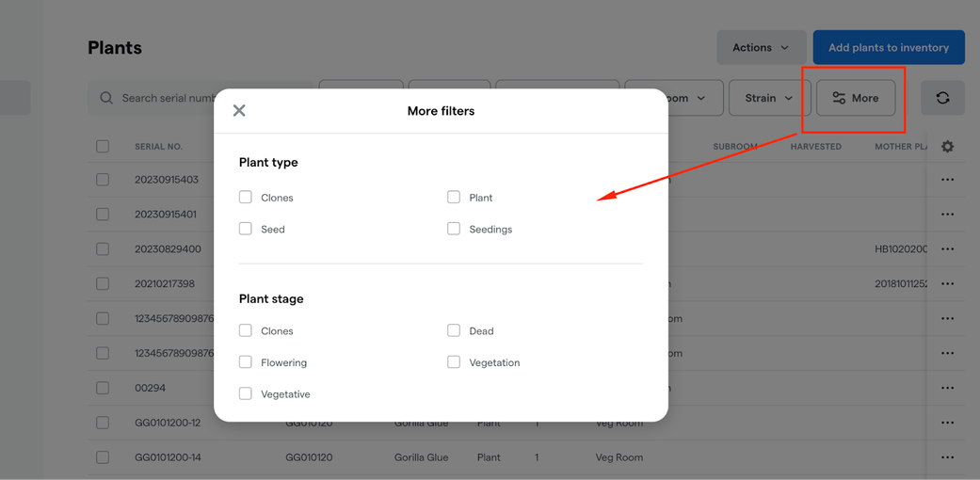Click Veg Room in the GG0101200-12 row
This screenshot has width=980, height=480.
619,423
